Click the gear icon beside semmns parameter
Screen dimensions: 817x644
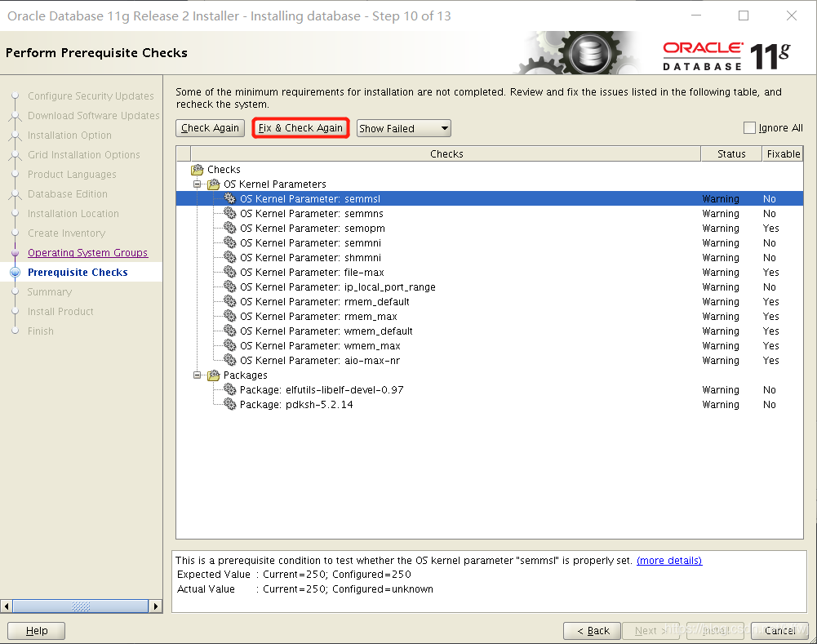coord(230,213)
